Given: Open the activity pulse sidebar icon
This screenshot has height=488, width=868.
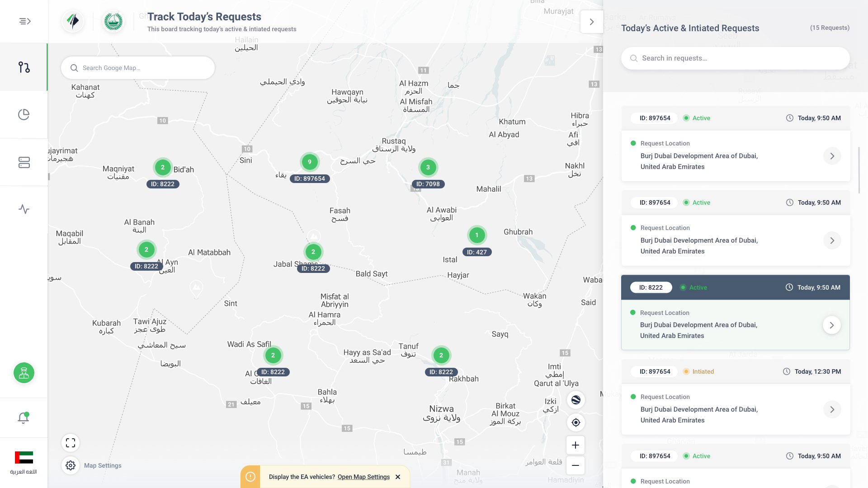Looking at the screenshot, I should coord(24,209).
